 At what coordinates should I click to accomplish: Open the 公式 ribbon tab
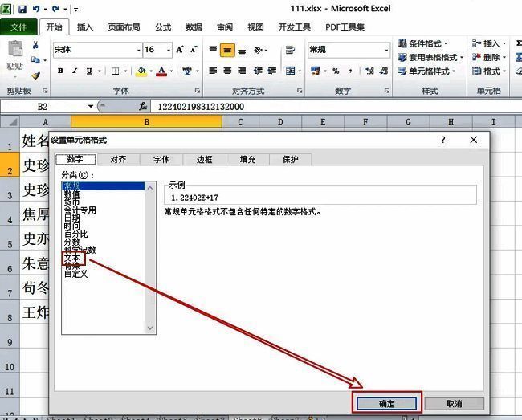click(x=162, y=27)
